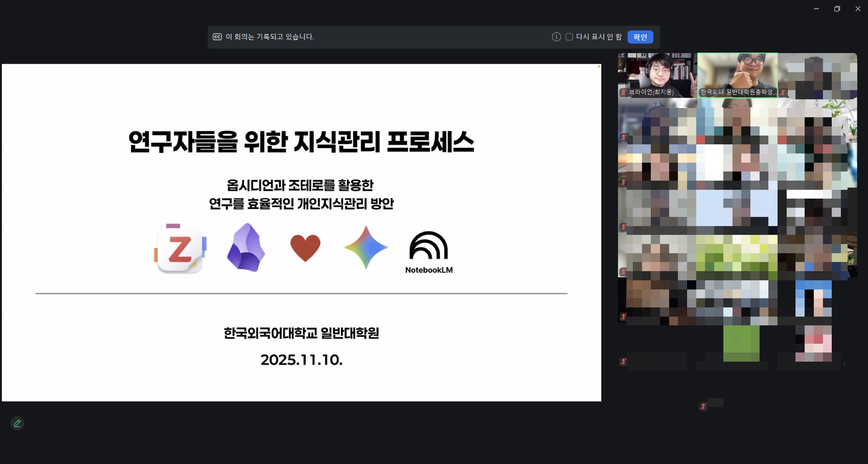868x464 pixels.
Task: Click the date 2025.11.10. on slide
Action: (x=301, y=360)
